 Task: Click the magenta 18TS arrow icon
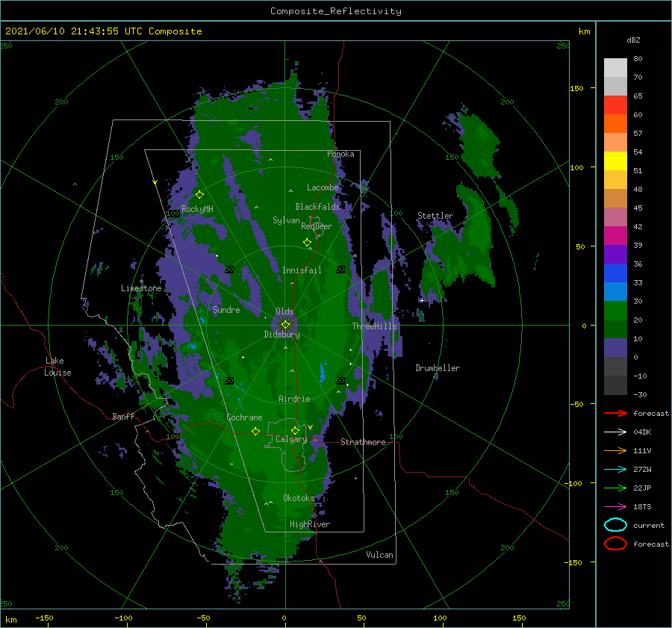click(615, 507)
